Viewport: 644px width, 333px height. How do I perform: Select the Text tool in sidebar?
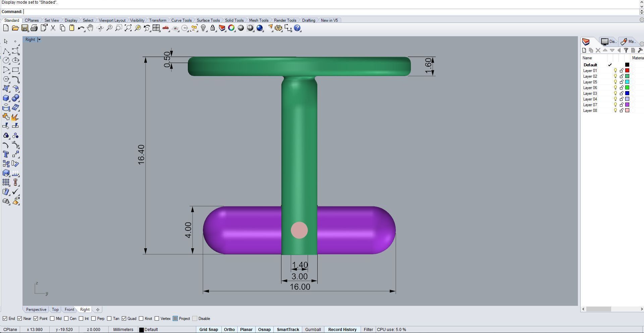pos(6,154)
